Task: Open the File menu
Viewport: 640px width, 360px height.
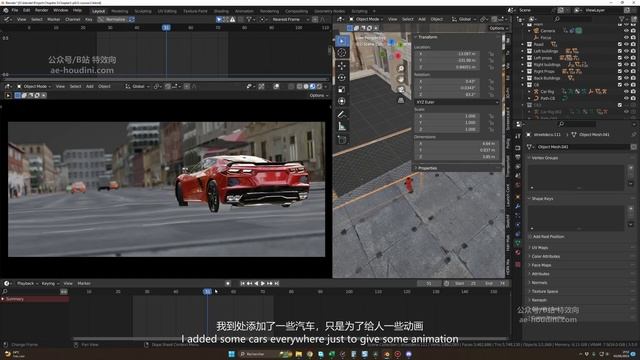Action: [x=15, y=10]
